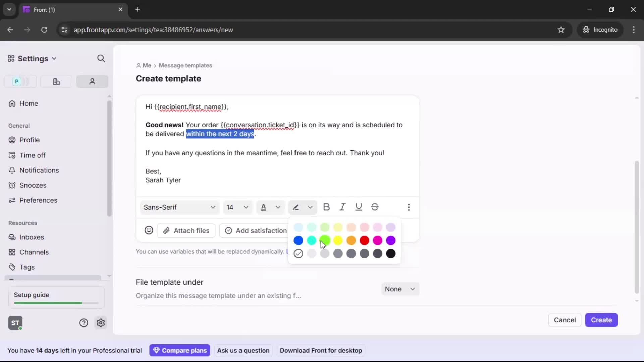Open the Sans-Serif font family dropdown
This screenshot has height=362, width=644.
(179, 207)
